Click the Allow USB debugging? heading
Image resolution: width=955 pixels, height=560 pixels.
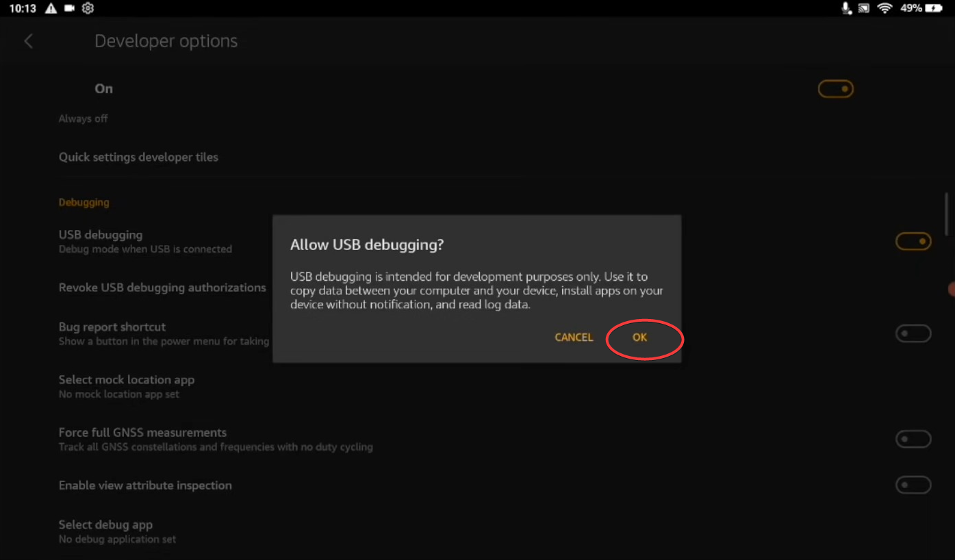(x=367, y=245)
